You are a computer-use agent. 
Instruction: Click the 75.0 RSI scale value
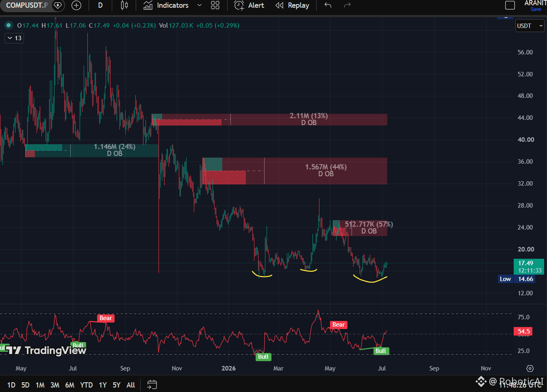coord(523,317)
